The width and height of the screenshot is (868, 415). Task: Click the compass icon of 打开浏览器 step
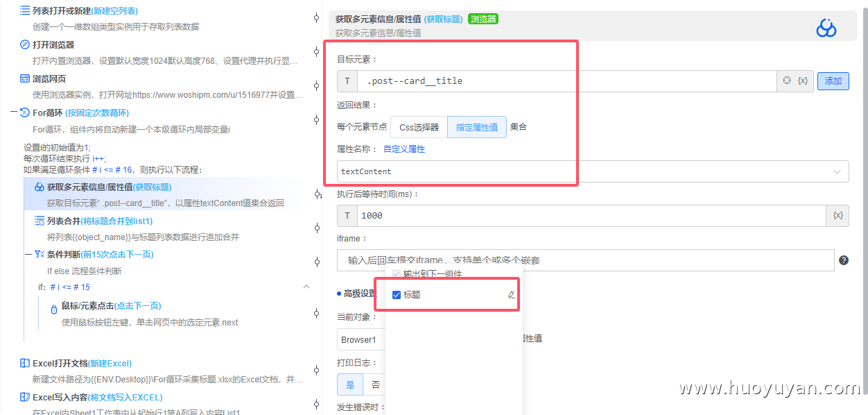25,44
